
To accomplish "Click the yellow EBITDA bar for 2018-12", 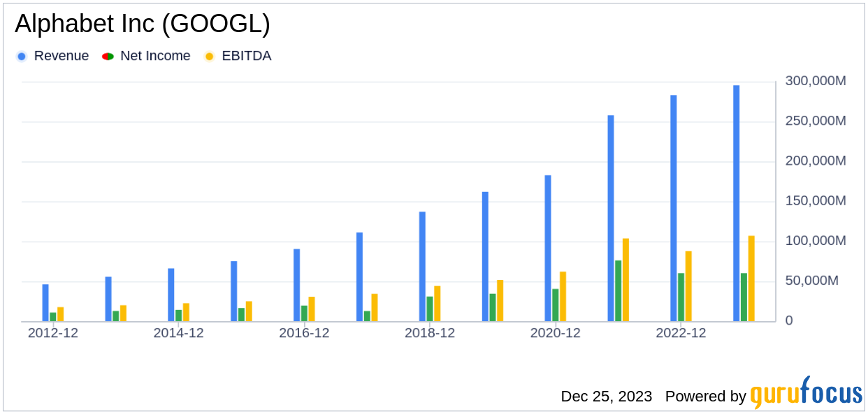I will tap(437, 304).
